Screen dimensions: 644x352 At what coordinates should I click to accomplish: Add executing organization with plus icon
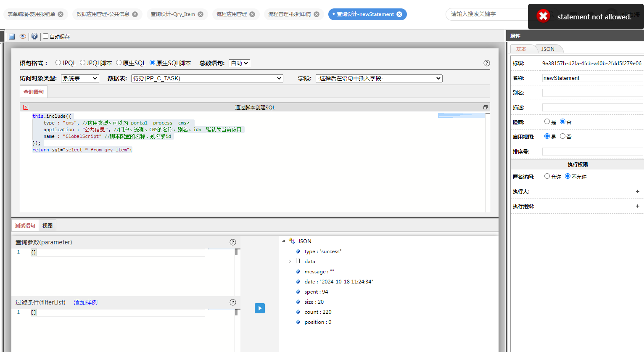point(638,206)
